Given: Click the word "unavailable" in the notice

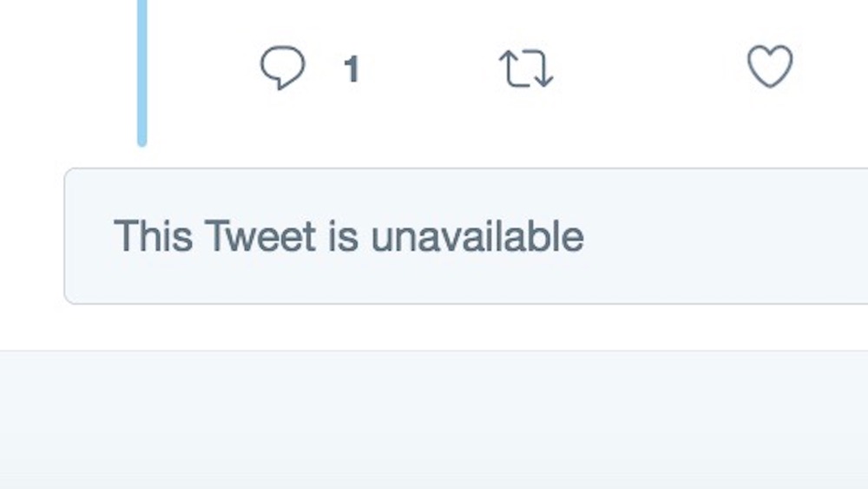Looking at the screenshot, I should 477,236.
